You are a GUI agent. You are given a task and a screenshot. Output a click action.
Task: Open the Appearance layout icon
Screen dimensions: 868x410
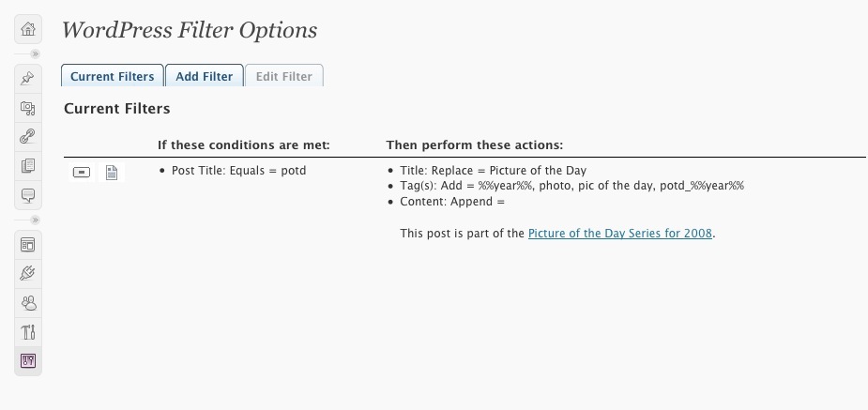click(27, 245)
